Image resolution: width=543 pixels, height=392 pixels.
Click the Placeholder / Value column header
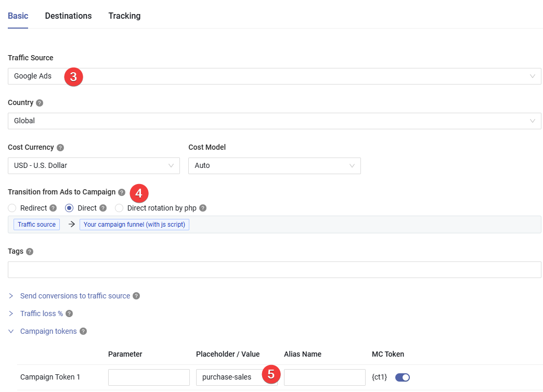click(x=228, y=354)
